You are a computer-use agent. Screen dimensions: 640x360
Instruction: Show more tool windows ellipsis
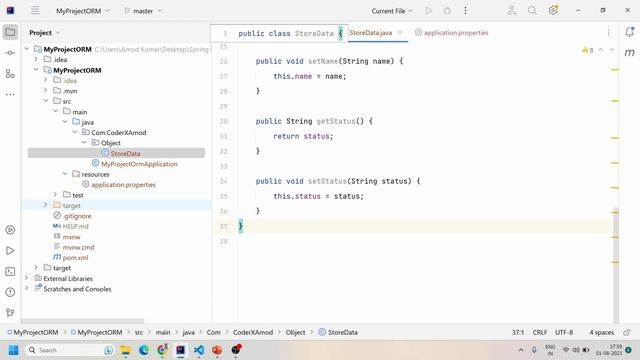click(x=10, y=95)
